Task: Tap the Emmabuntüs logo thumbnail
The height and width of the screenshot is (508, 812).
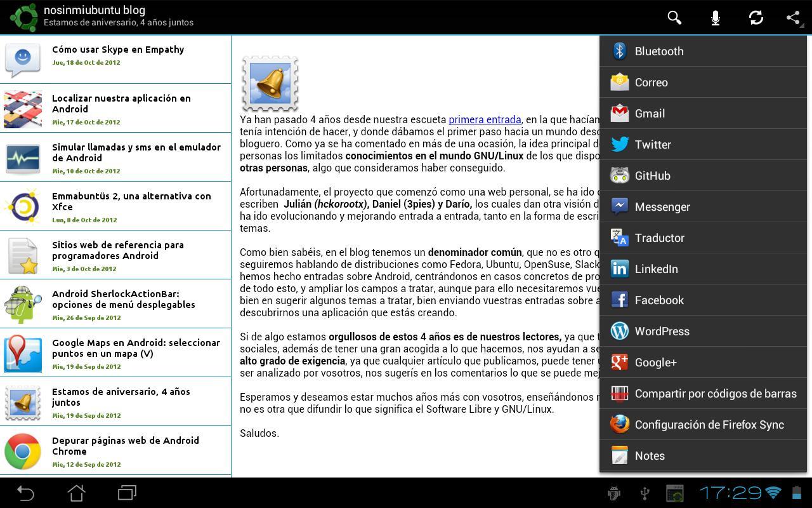Action: (x=23, y=206)
